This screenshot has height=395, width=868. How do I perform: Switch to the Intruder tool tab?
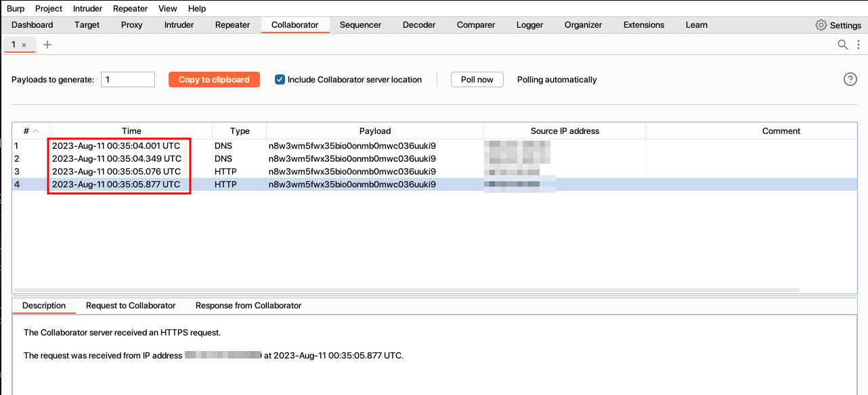(179, 25)
